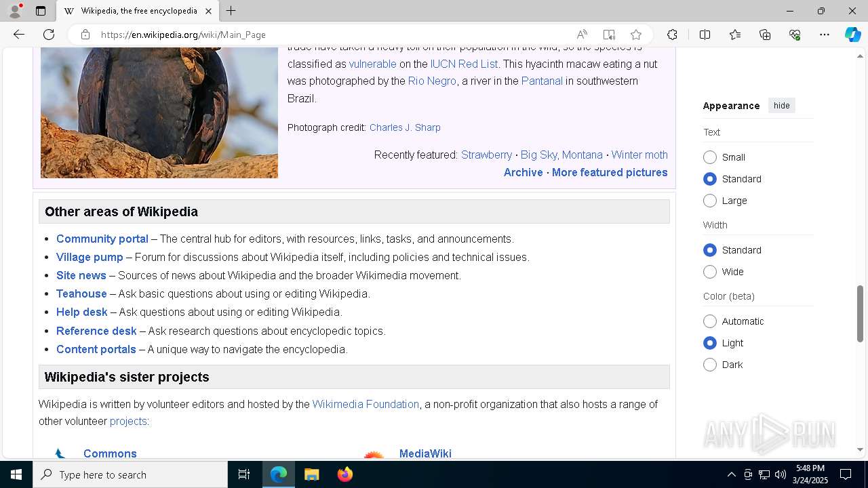Toggle Split screen icon
868x488 pixels.
[x=705, y=35]
